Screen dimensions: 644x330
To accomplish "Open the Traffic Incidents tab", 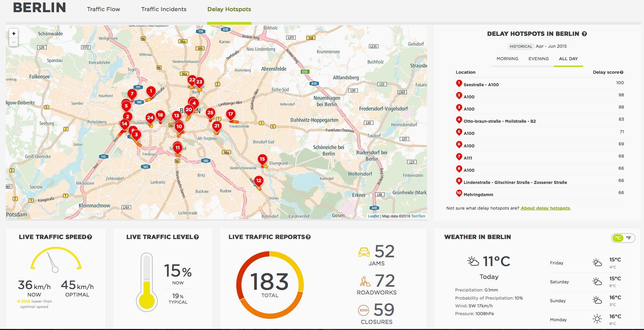I will pos(164,9).
